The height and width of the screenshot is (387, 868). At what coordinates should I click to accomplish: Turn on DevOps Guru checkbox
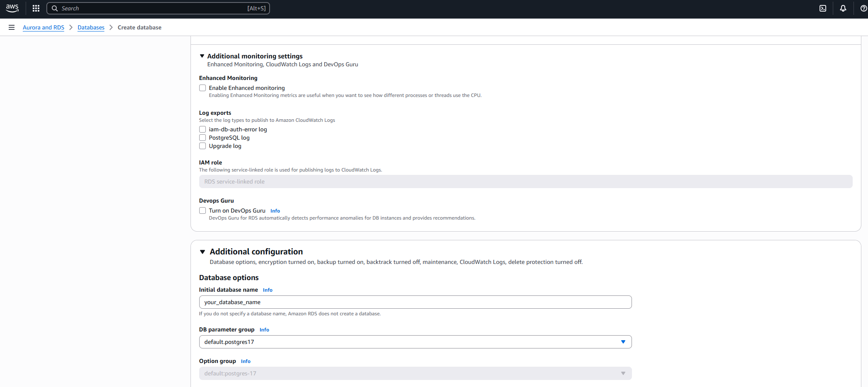click(203, 210)
